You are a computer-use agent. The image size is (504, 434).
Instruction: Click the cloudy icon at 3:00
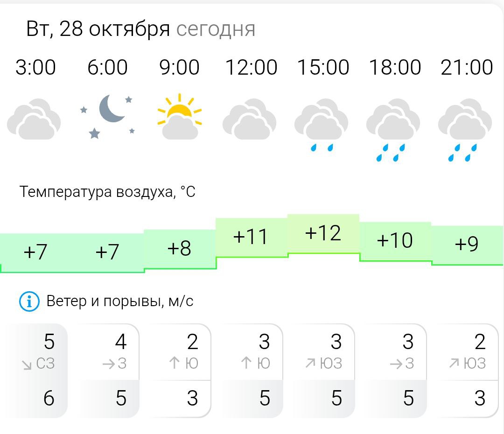click(x=34, y=120)
